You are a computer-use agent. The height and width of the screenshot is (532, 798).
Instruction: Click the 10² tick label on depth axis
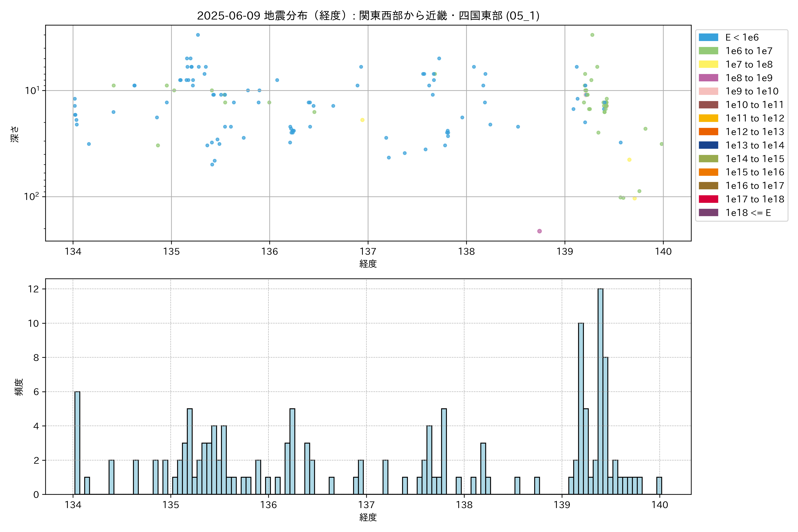click(x=31, y=196)
